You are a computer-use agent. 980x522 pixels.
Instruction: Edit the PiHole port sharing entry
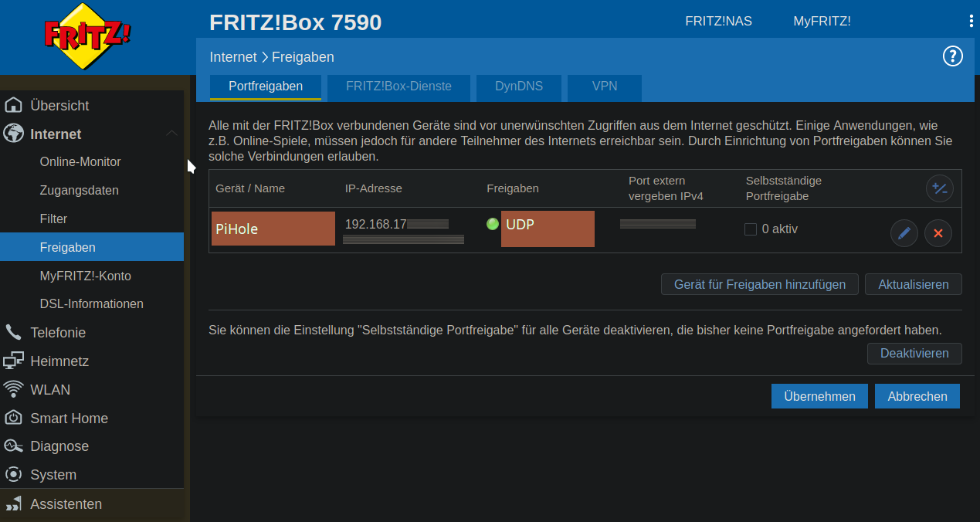pyautogui.click(x=904, y=232)
